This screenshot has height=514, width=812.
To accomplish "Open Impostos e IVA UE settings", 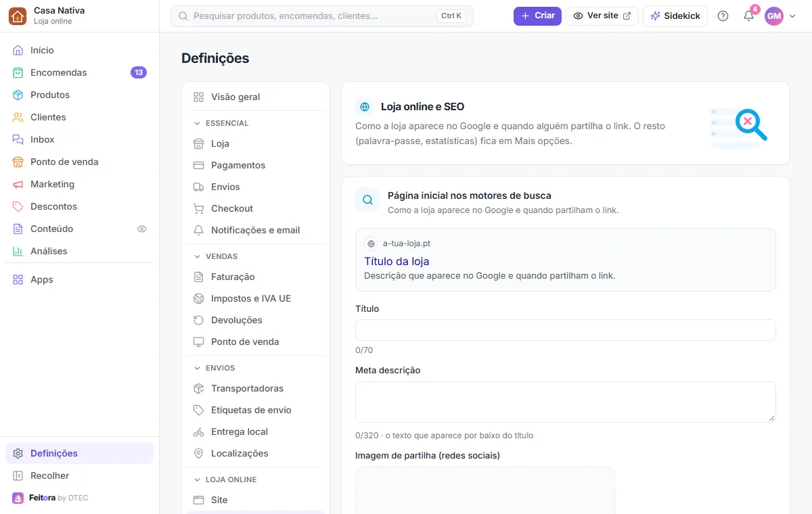I will click(256, 298).
